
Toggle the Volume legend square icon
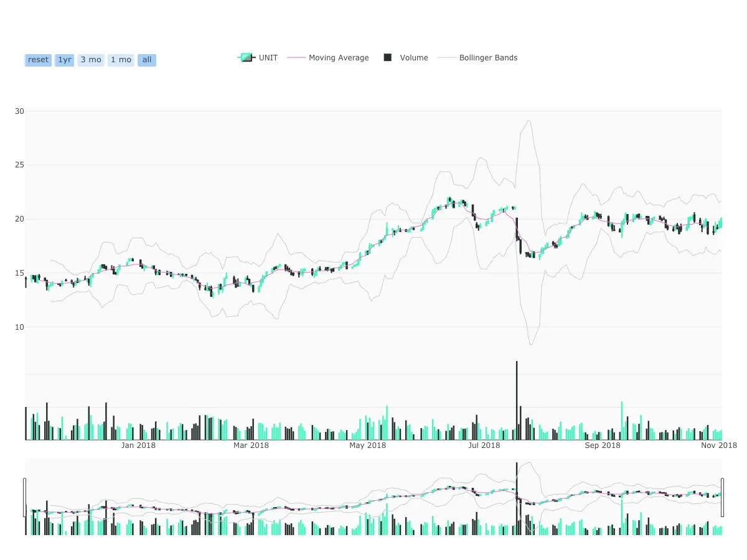pos(387,58)
